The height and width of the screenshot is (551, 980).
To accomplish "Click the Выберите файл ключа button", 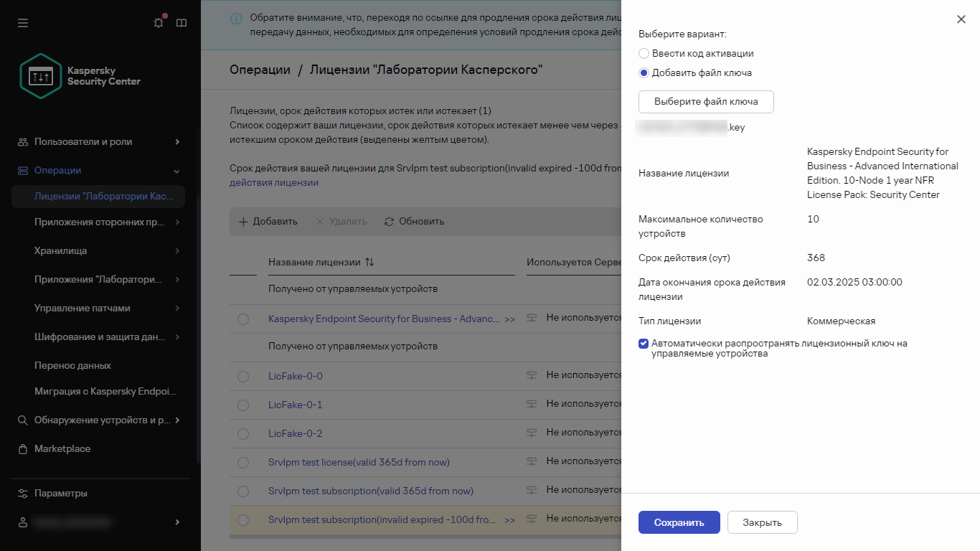I will click(x=705, y=101).
